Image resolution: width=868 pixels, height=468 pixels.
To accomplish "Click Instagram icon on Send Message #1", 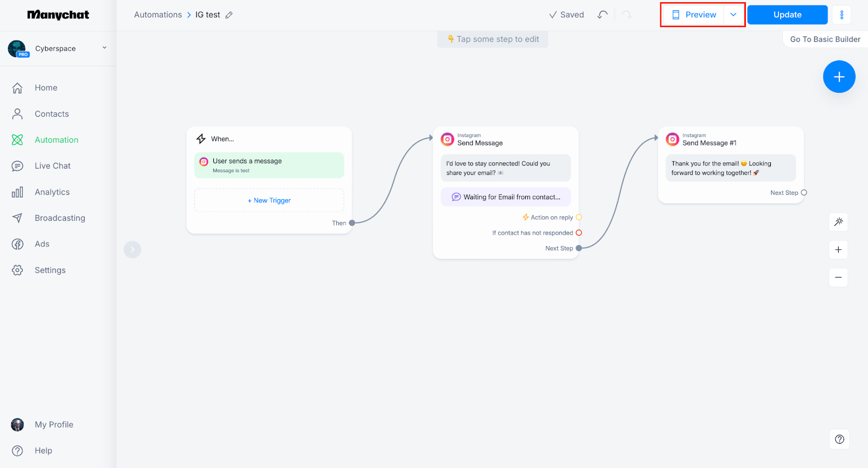I will click(x=672, y=139).
